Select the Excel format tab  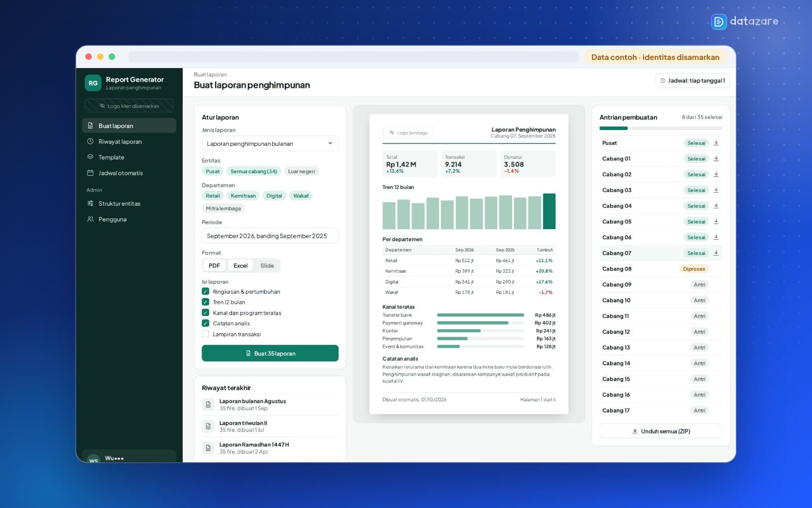pos(241,266)
